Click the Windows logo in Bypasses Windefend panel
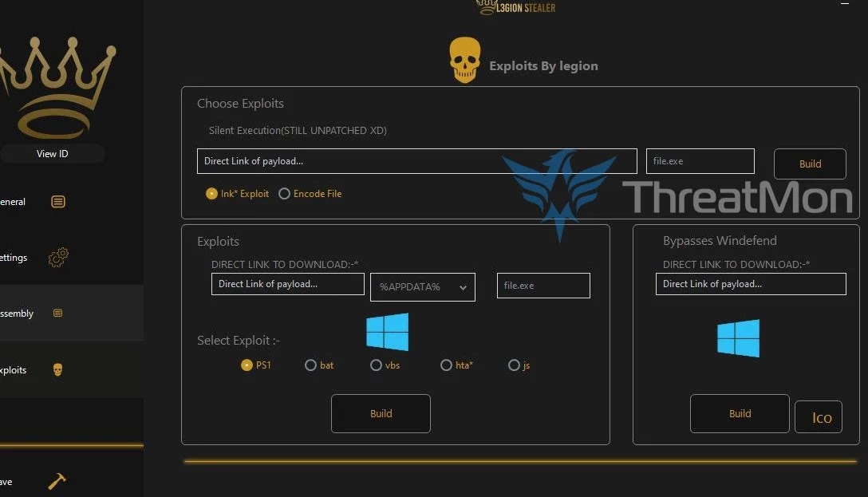Image resolution: width=868 pixels, height=497 pixels. [x=739, y=338]
